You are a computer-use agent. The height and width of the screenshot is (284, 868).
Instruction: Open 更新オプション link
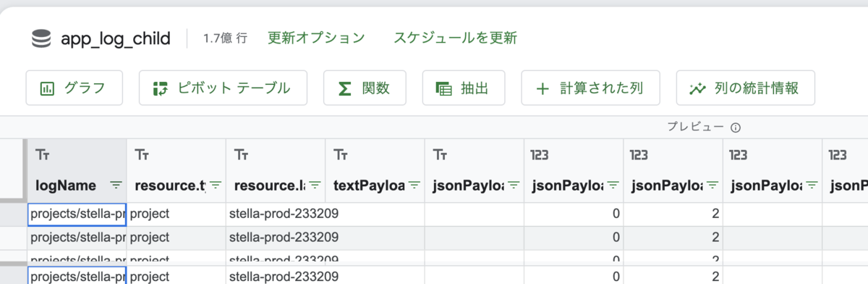[316, 38]
